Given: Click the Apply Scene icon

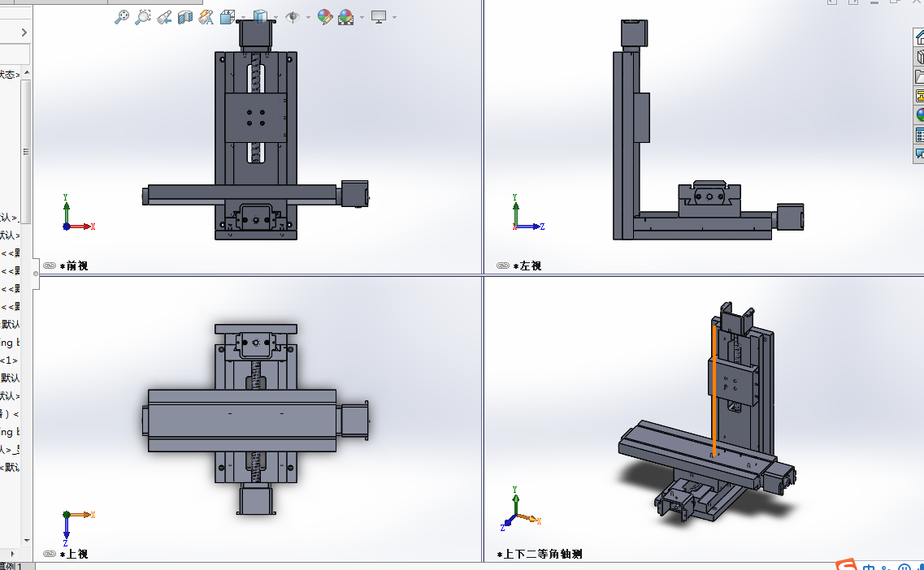Looking at the screenshot, I should [x=346, y=17].
